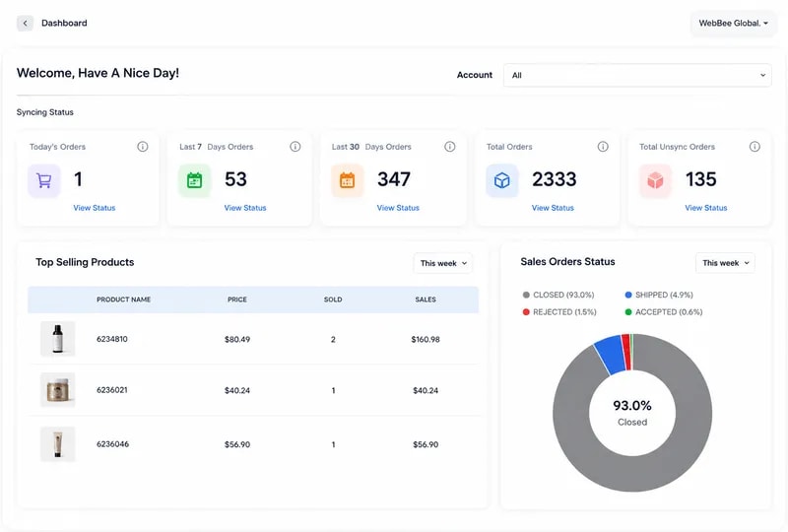
Task: Open This week dropdown for Sales Orders Status
Action: pos(725,263)
